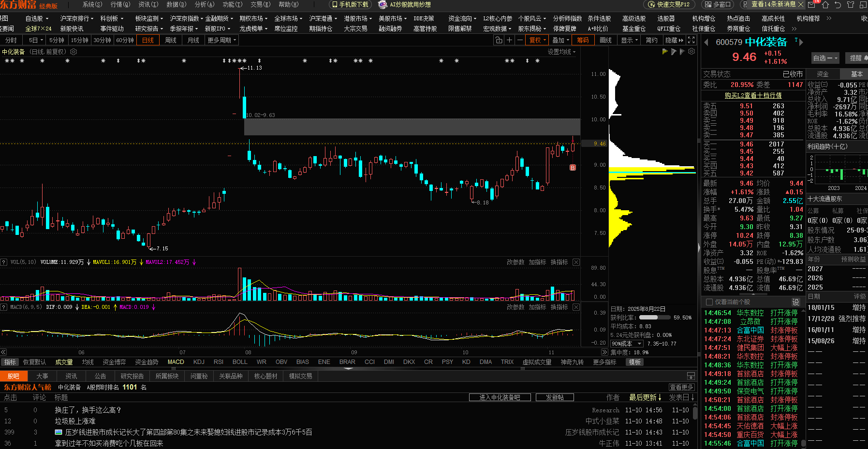Expand the 5日 period dropdown
Screen dimensions: 868x449
coord(36,40)
